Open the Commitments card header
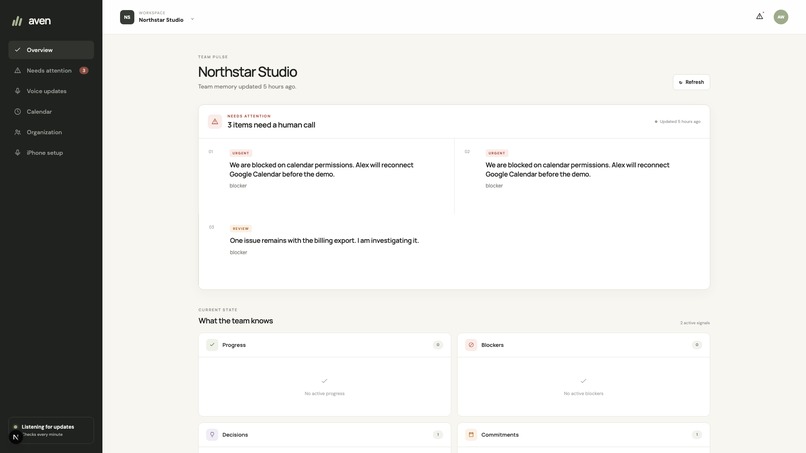806x453 pixels. [583, 434]
